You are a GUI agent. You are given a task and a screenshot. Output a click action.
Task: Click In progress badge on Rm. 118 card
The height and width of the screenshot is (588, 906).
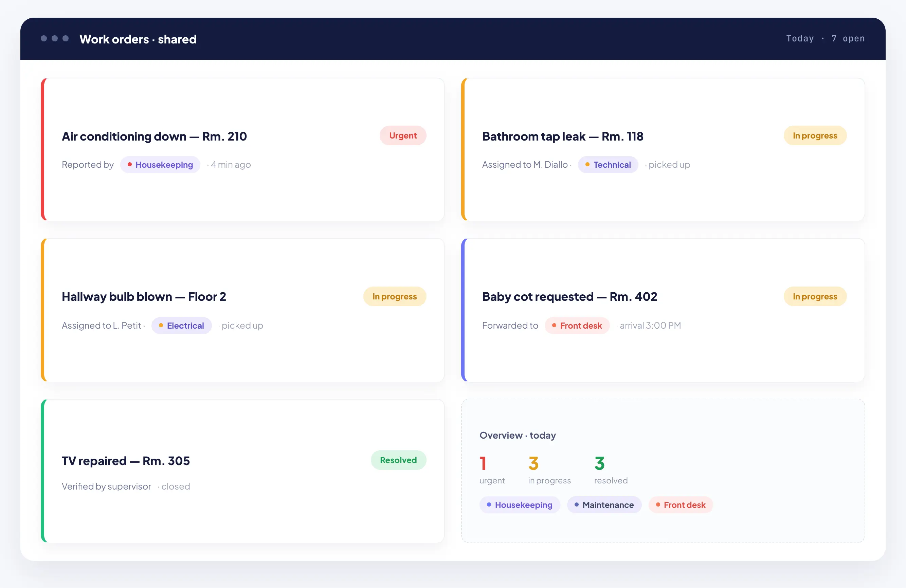pyautogui.click(x=815, y=135)
